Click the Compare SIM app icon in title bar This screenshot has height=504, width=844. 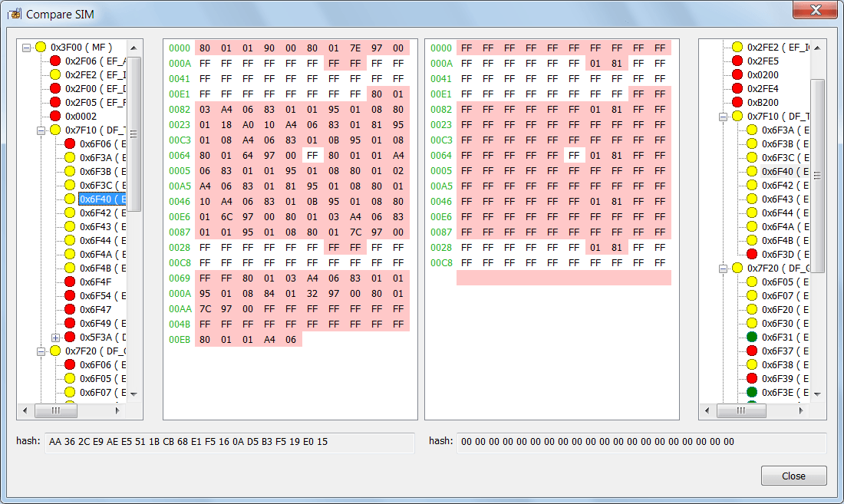tap(14, 14)
